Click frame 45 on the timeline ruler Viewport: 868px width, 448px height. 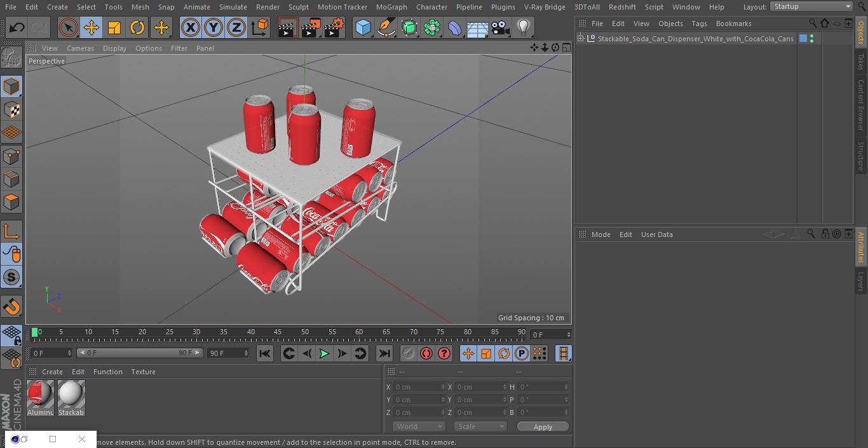click(x=278, y=332)
